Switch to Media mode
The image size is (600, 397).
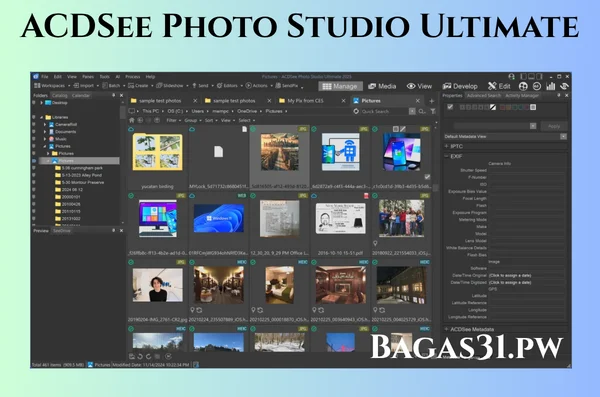[x=382, y=86]
